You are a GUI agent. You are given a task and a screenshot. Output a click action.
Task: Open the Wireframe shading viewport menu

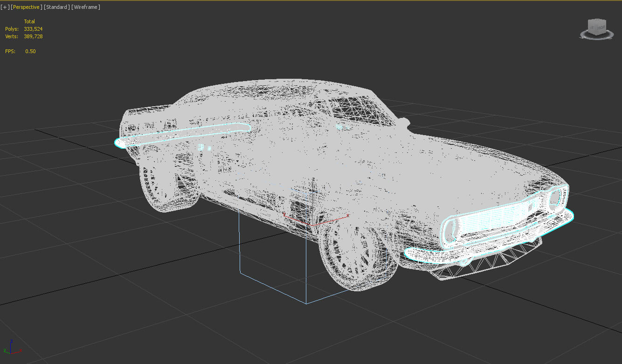click(x=86, y=7)
